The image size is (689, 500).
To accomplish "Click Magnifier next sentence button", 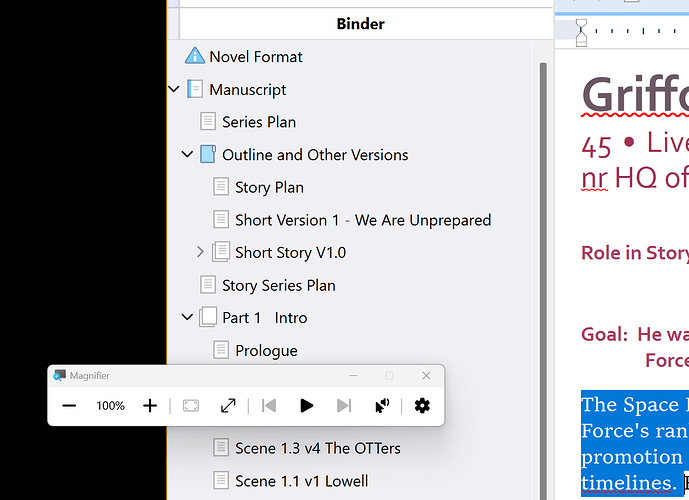I will pos(344,405).
